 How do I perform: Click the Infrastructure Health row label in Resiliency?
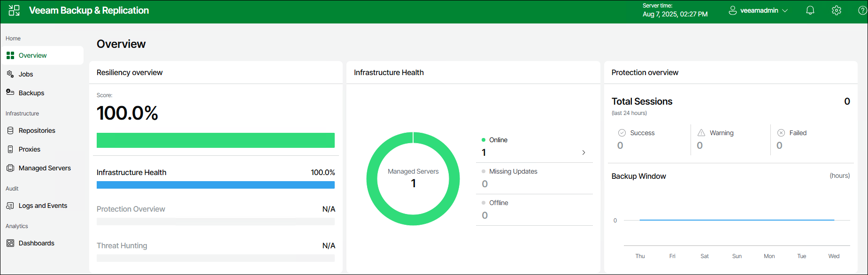click(131, 172)
